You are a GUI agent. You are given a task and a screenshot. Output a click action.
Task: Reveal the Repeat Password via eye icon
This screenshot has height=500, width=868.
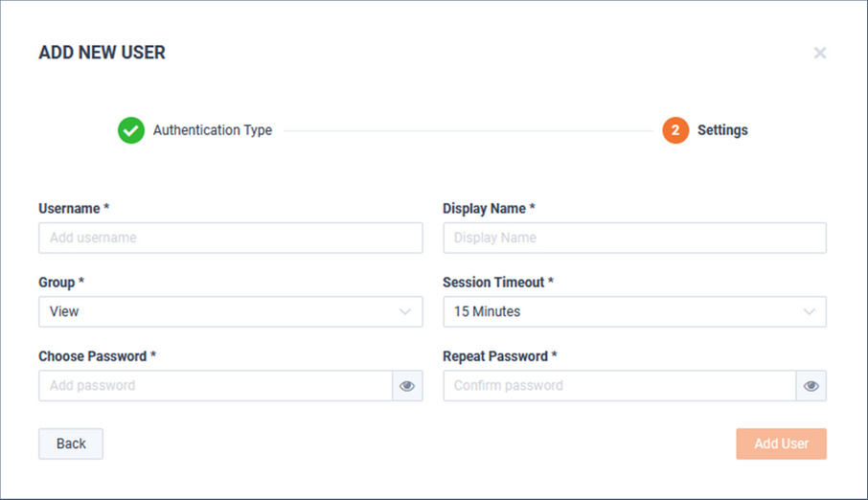(811, 386)
